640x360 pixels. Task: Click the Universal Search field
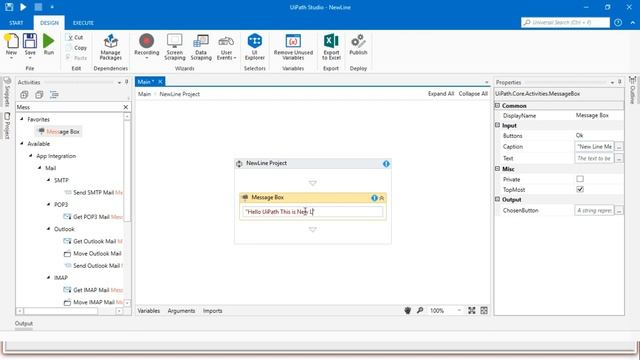click(565, 22)
